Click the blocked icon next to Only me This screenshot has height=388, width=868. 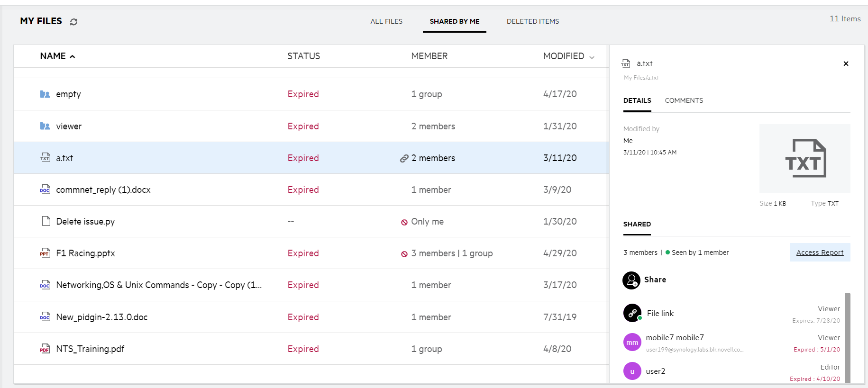pos(404,222)
